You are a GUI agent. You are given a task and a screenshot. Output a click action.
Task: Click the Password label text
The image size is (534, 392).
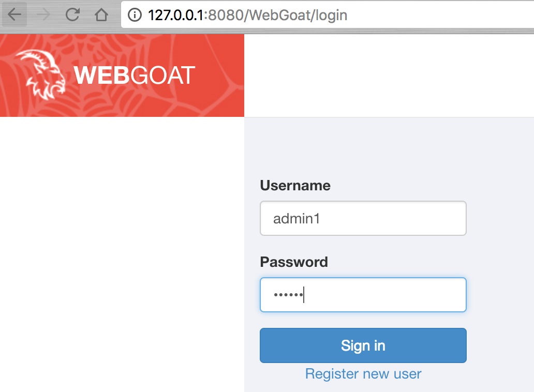294,262
